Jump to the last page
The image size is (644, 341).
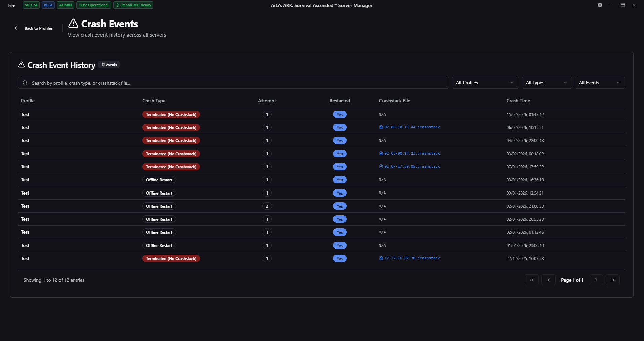(x=612, y=280)
